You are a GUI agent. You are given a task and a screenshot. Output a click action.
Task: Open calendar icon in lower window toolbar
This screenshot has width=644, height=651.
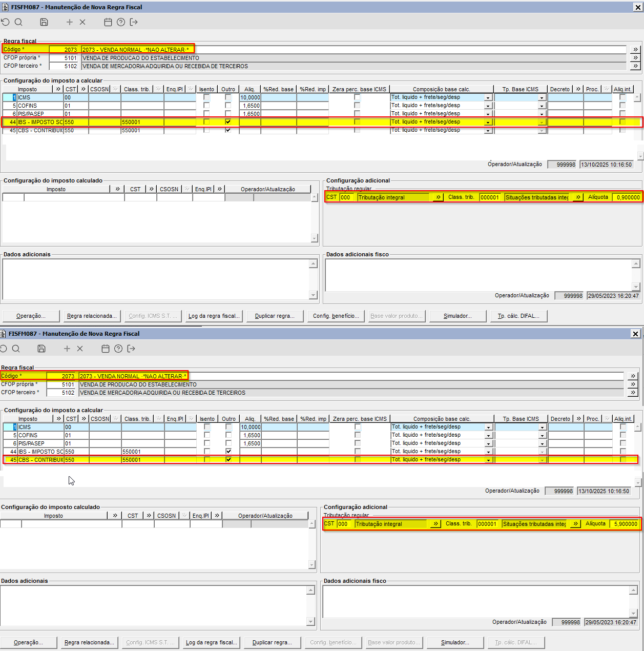point(106,349)
